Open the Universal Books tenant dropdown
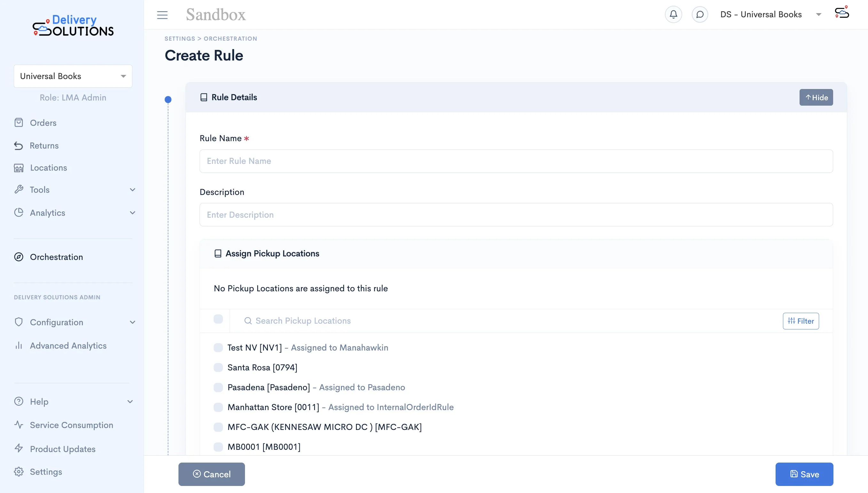The image size is (868, 493). click(73, 76)
